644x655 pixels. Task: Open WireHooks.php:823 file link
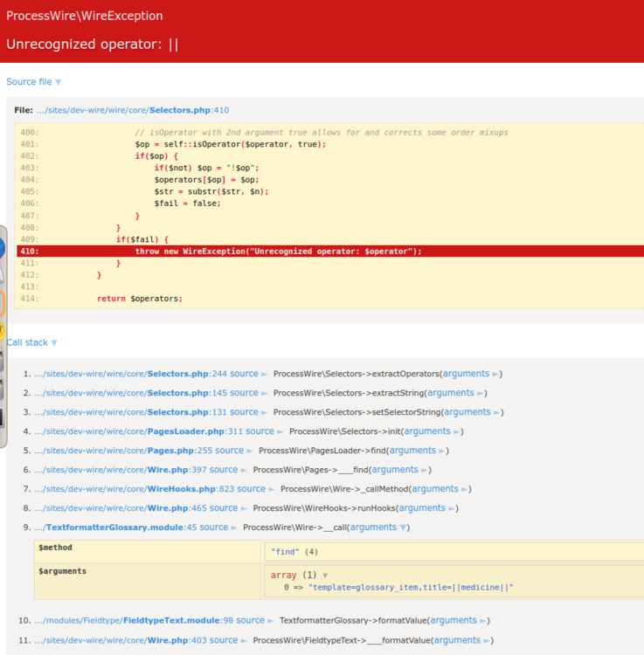pos(135,489)
